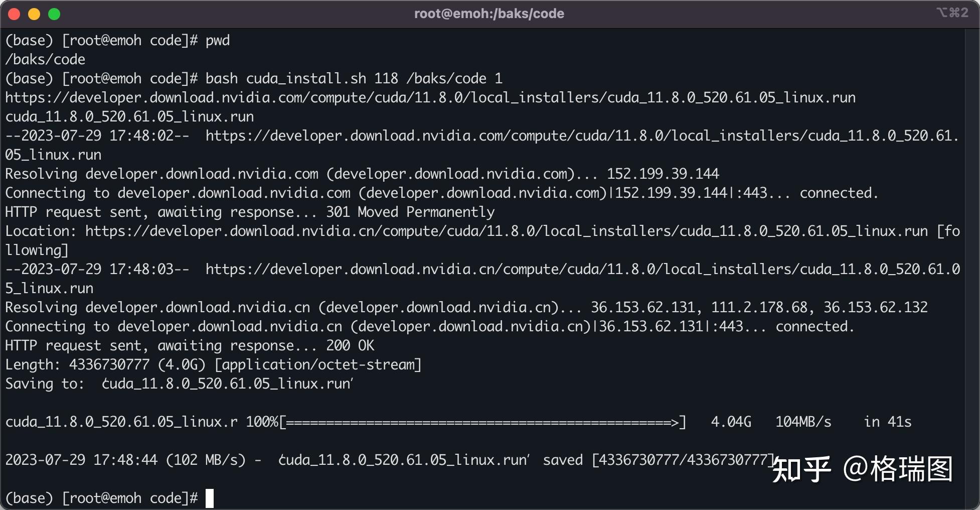The width and height of the screenshot is (980, 510).
Task: Click the "200 OK" response text
Action: (350, 345)
